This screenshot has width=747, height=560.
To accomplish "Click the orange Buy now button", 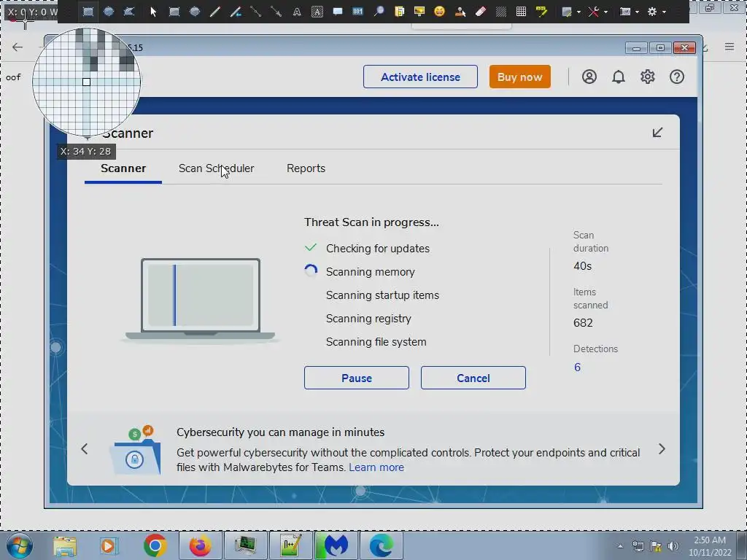I will point(519,77).
